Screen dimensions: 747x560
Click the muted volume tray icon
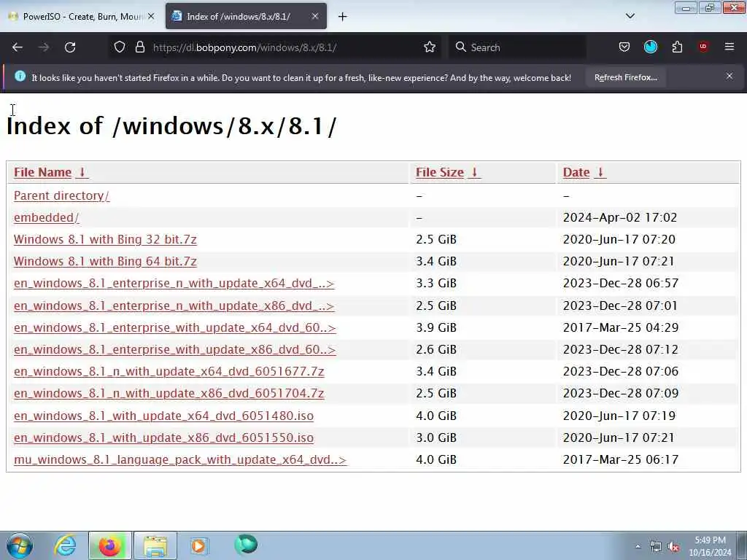click(x=673, y=547)
